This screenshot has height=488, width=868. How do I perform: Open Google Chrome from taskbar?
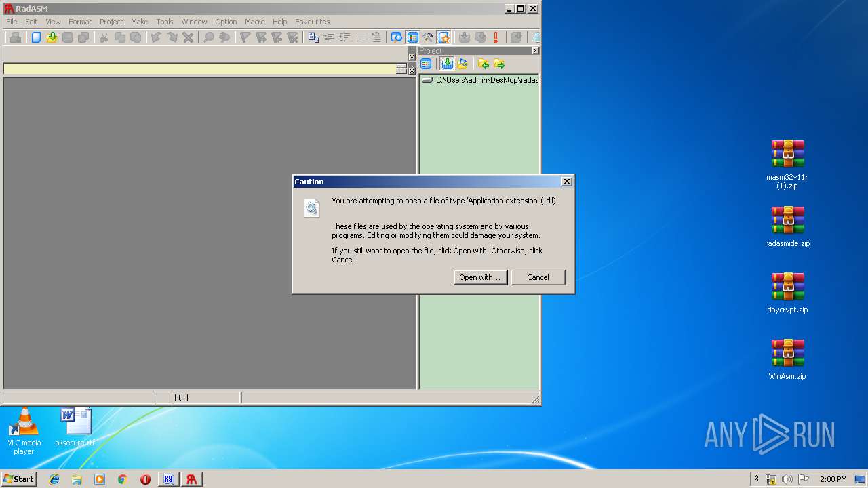[122, 479]
